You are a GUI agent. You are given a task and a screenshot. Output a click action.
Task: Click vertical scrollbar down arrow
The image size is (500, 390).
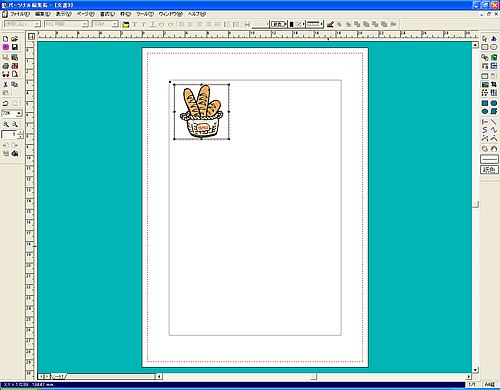pyautogui.click(x=476, y=370)
